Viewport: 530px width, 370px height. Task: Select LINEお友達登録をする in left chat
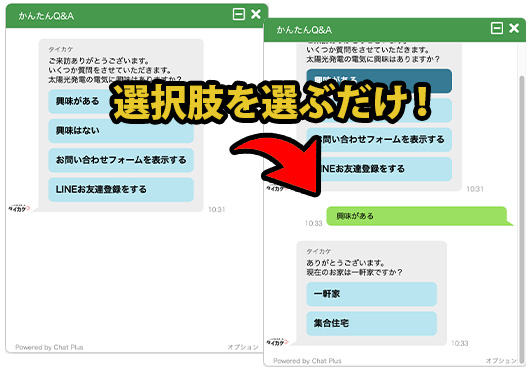(x=121, y=190)
